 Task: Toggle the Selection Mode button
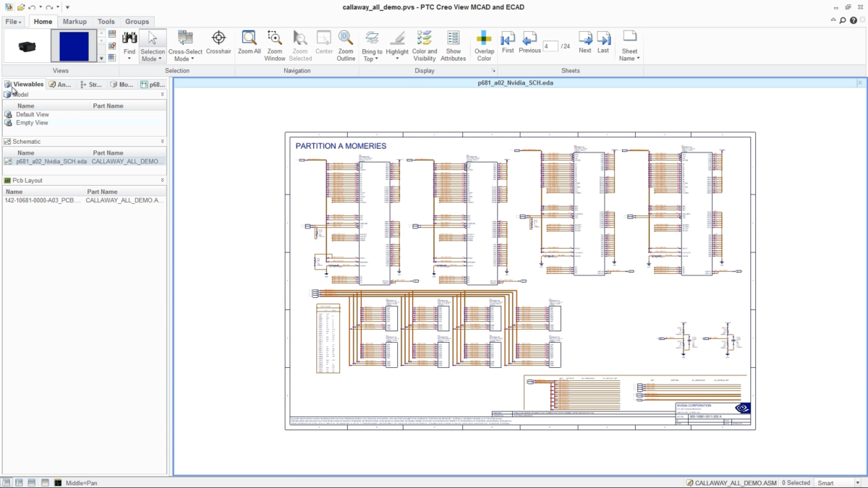pyautogui.click(x=153, y=46)
